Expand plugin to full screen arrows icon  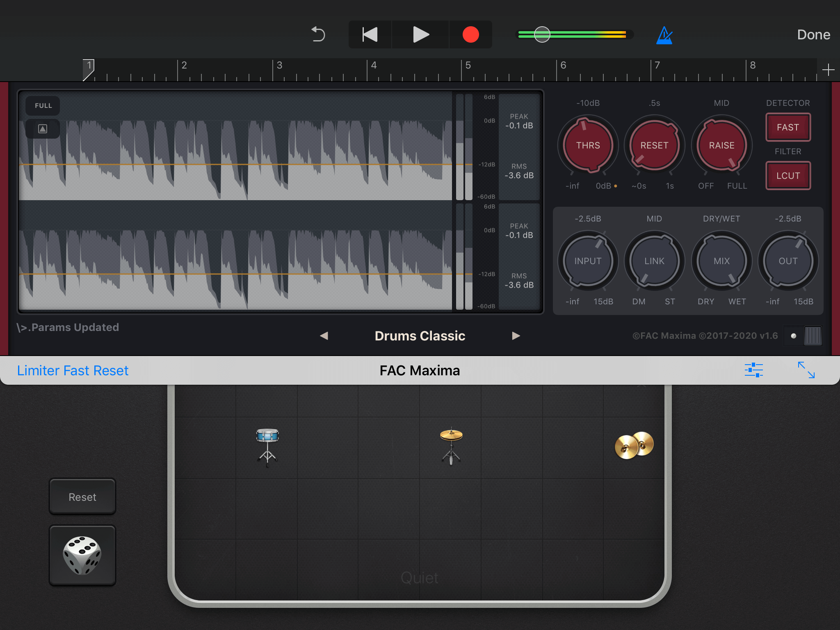[806, 370]
